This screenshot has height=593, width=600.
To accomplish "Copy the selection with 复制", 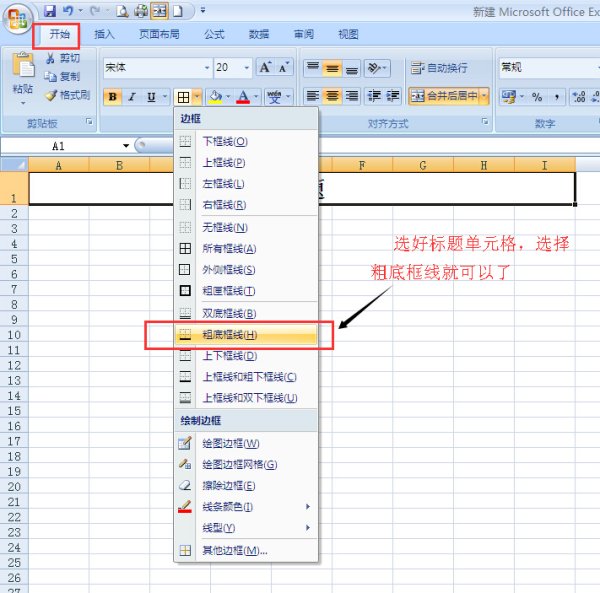I will click(62, 77).
